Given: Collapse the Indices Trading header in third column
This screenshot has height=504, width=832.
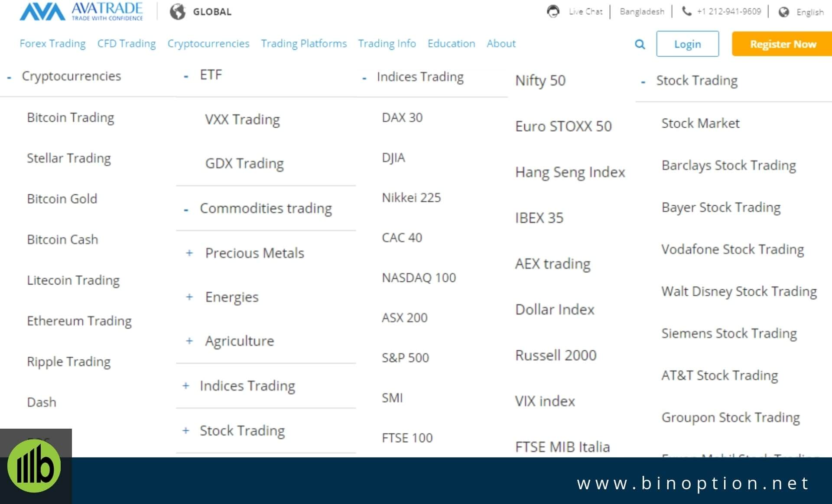Looking at the screenshot, I should point(364,79).
